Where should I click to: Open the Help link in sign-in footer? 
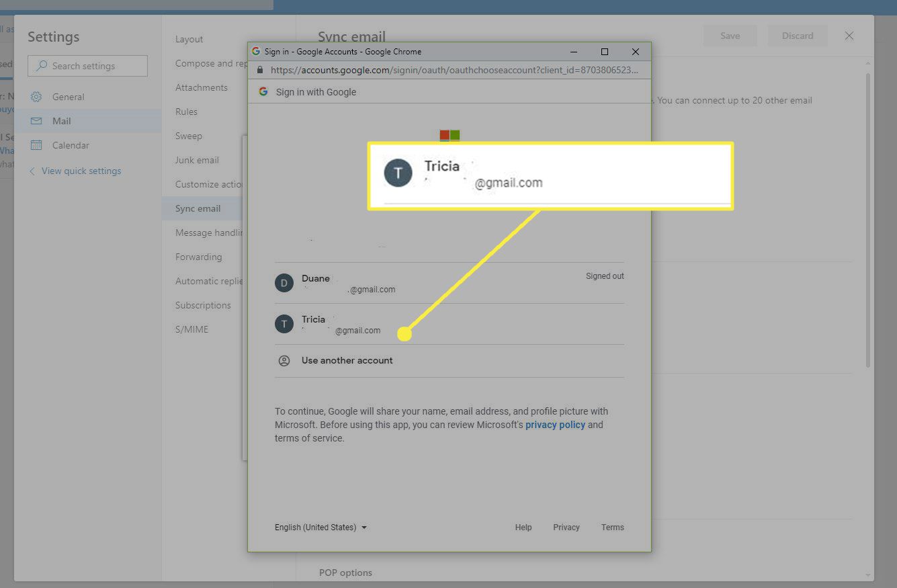point(523,528)
